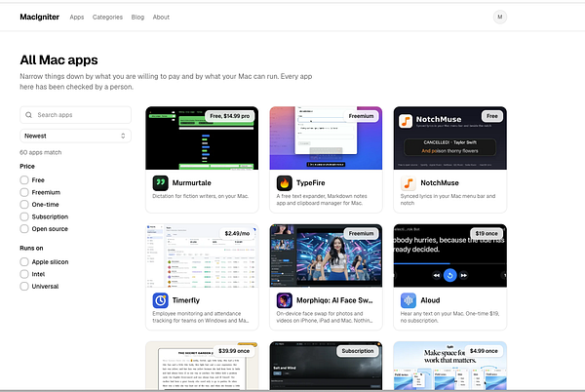Viewport: 585px width, 392px height.
Task: Click the Subscription badge on bottom card
Action: point(358,351)
